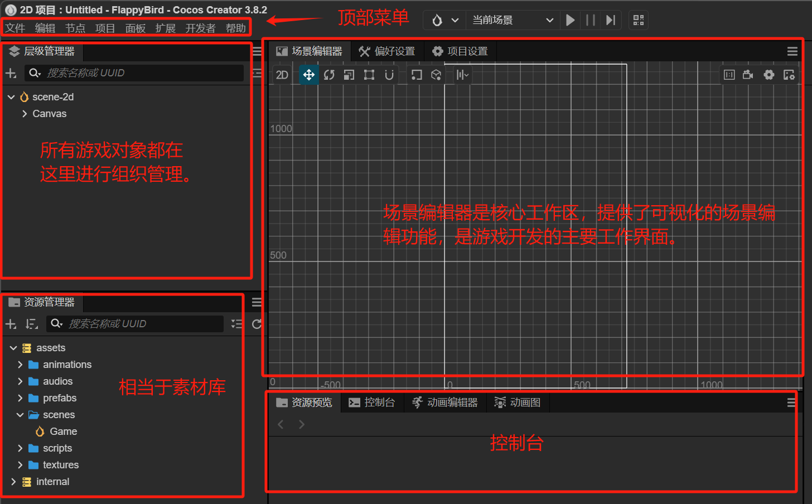Expand the prefabs folder
812x504 pixels.
pyautogui.click(x=20, y=398)
